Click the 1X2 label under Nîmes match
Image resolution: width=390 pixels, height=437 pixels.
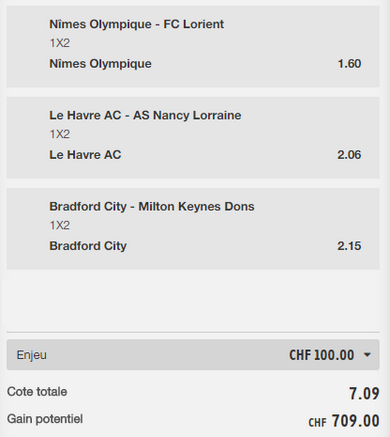click(x=60, y=43)
